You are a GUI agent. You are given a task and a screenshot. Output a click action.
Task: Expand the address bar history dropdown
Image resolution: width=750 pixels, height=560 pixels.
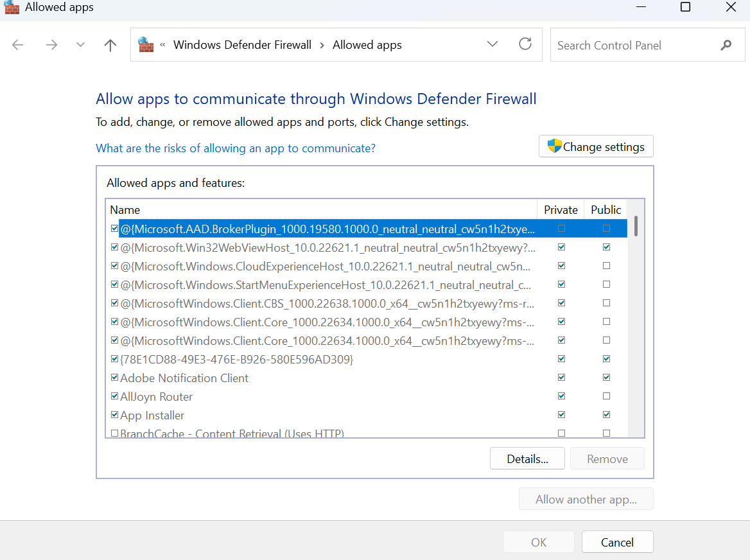click(493, 44)
